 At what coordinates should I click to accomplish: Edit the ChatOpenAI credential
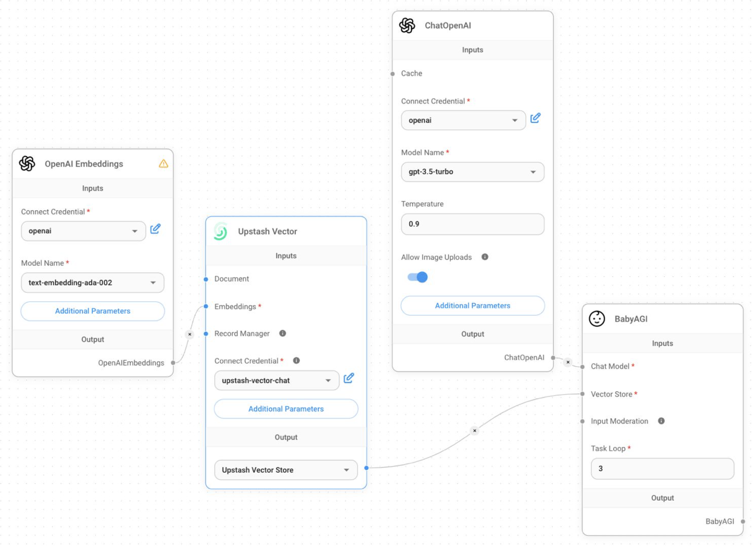535,118
